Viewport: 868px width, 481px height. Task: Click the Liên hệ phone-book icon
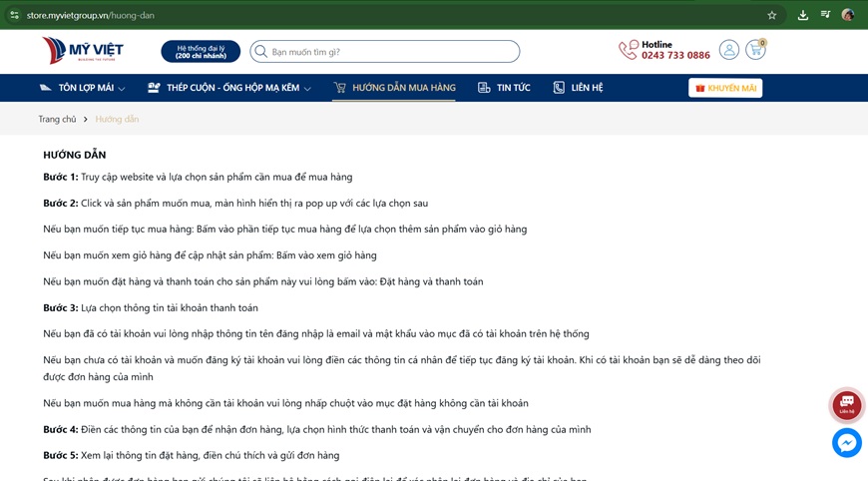coord(559,88)
